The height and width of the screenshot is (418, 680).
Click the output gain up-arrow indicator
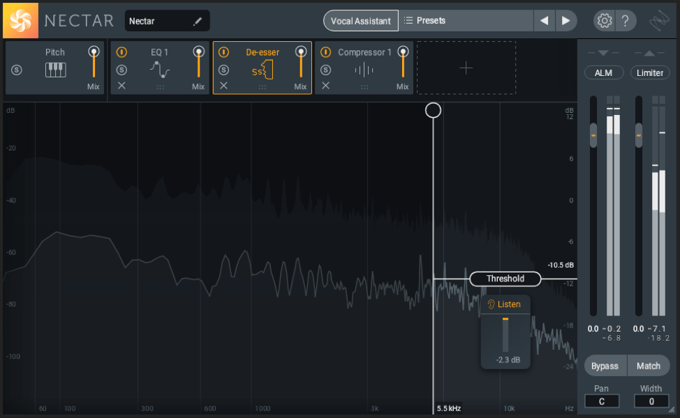coord(649,53)
